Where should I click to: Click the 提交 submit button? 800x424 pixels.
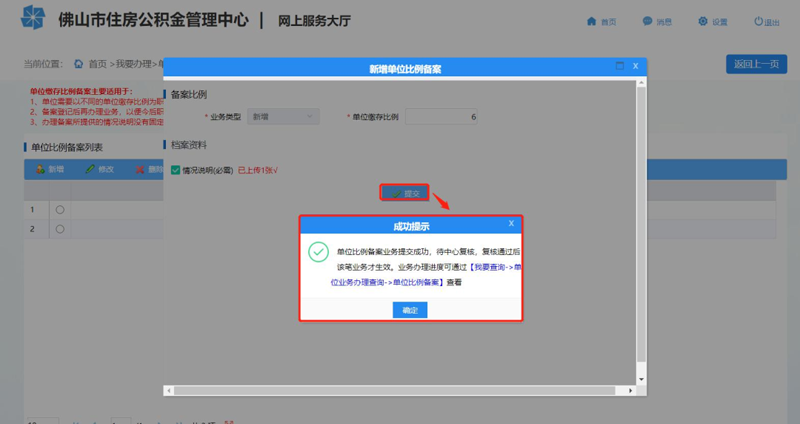click(x=405, y=192)
